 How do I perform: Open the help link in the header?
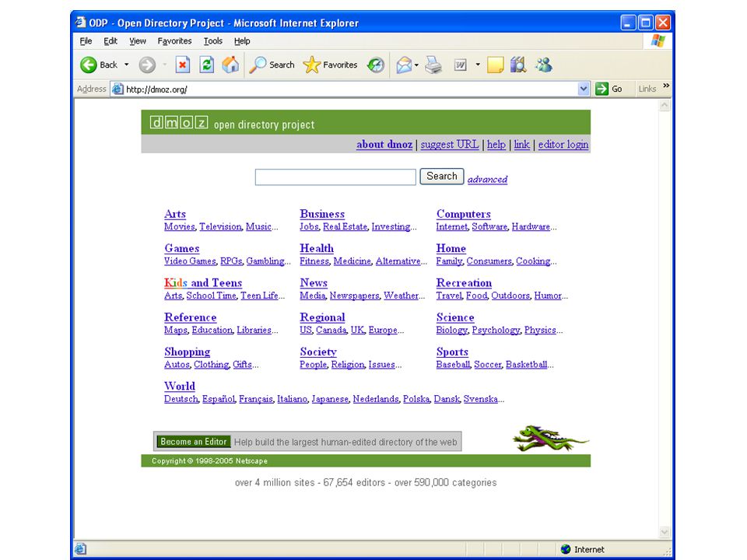496,145
